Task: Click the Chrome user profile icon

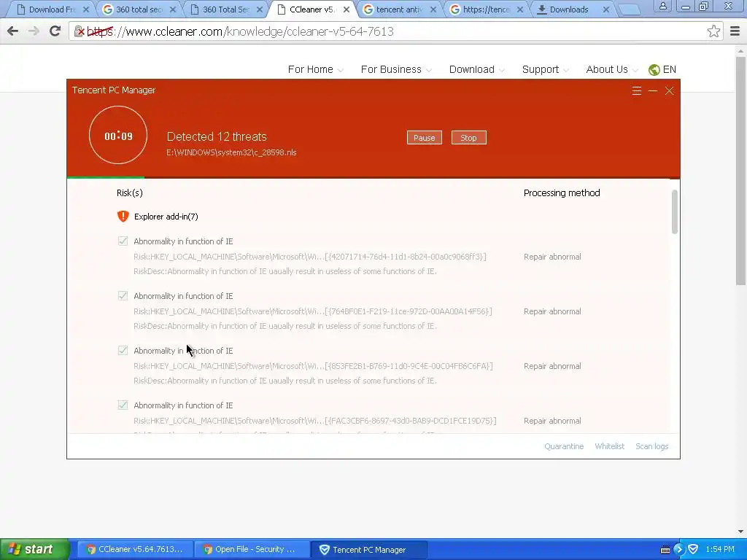Action: coord(662,7)
